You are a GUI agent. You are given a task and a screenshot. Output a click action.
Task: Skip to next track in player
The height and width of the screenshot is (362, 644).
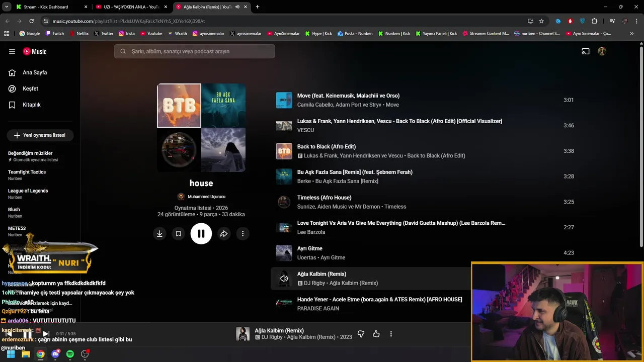point(46,334)
